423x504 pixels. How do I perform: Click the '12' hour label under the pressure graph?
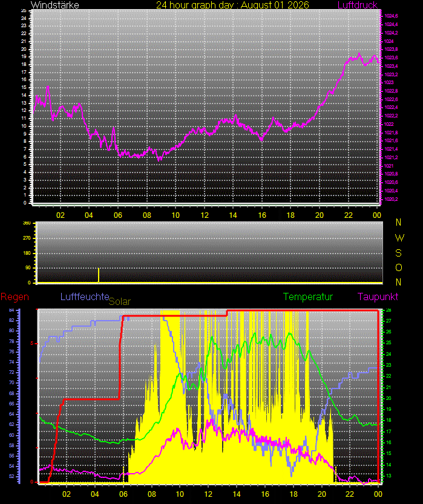point(205,215)
